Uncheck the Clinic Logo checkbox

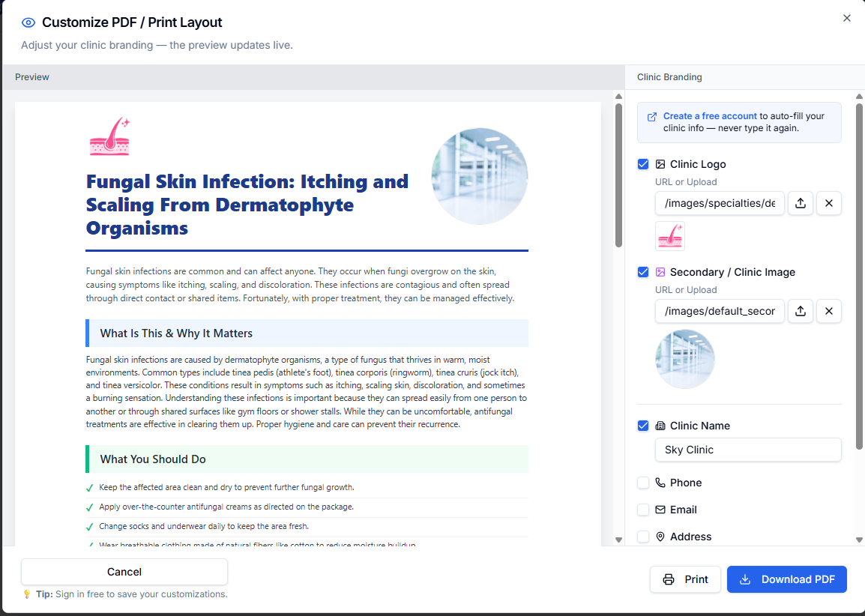coord(643,164)
